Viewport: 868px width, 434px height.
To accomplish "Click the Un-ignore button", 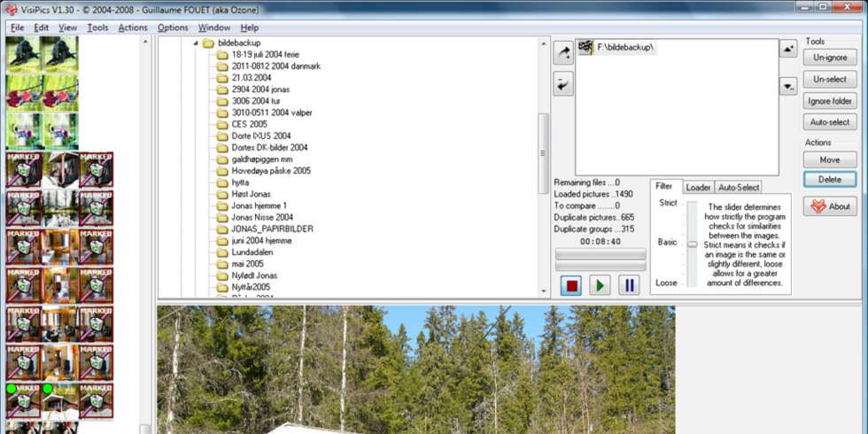I will [x=831, y=58].
